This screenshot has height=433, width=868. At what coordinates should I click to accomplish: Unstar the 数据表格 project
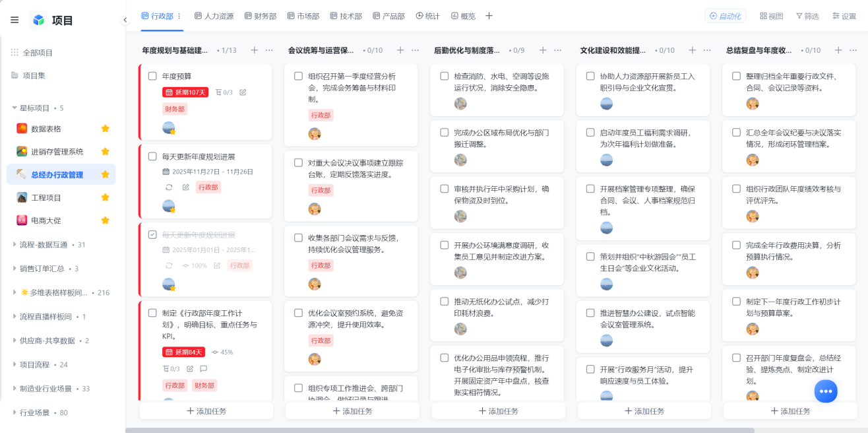pyautogui.click(x=105, y=129)
